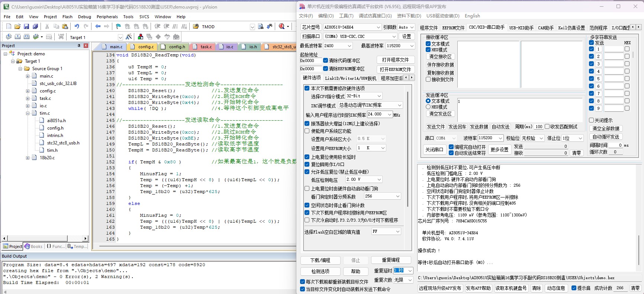644x294 pixels.
Task: Open 扫描串口 COM4 USB-CDC port dropdown
Action: pyautogui.click(x=360, y=36)
